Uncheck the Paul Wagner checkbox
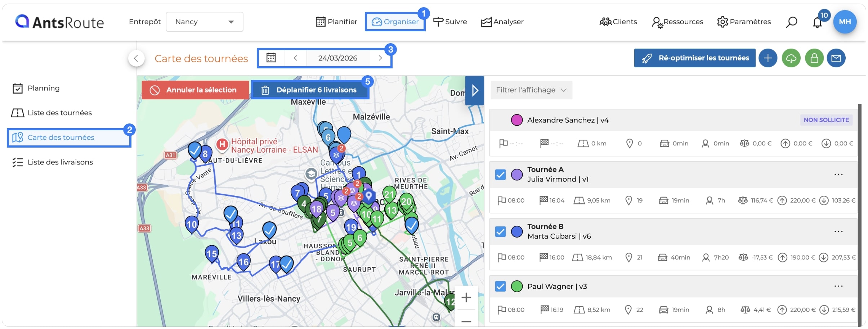868x329 pixels. pyautogui.click(x=500, y=286)
